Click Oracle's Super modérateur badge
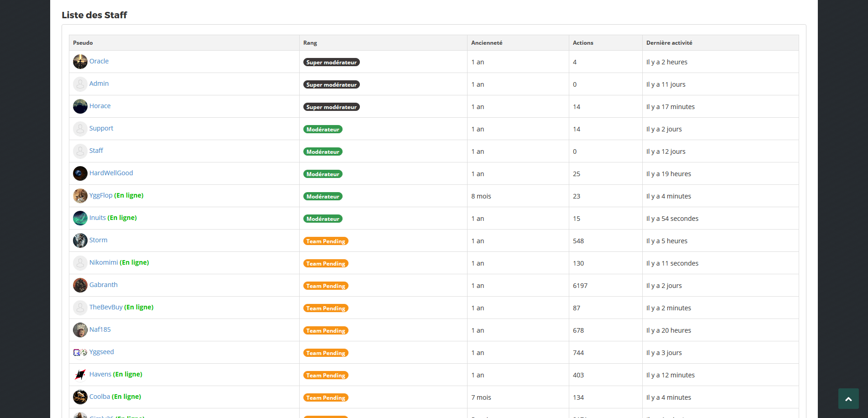The image size is (868, 418). click(x=332, y=62)
